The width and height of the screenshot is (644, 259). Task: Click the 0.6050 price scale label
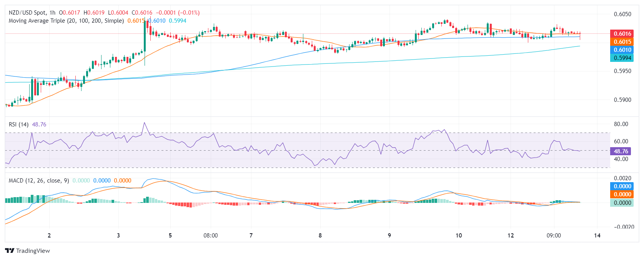pos(622,14)
